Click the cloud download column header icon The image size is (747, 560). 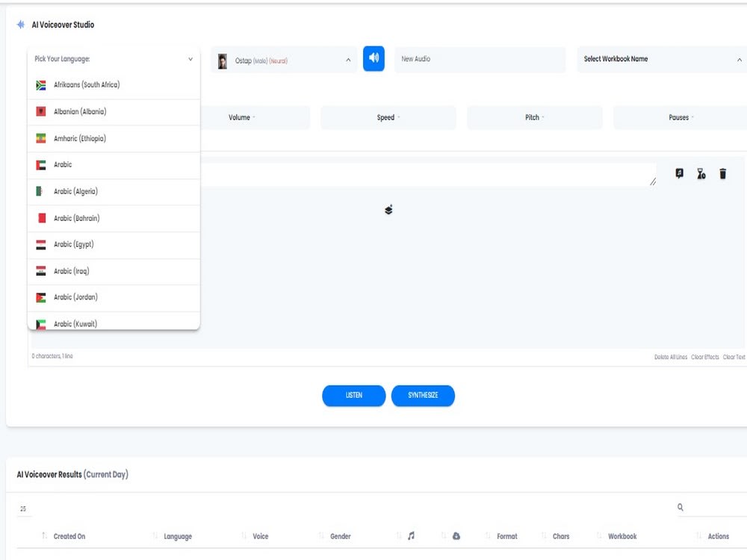click(x=456, y=535)
